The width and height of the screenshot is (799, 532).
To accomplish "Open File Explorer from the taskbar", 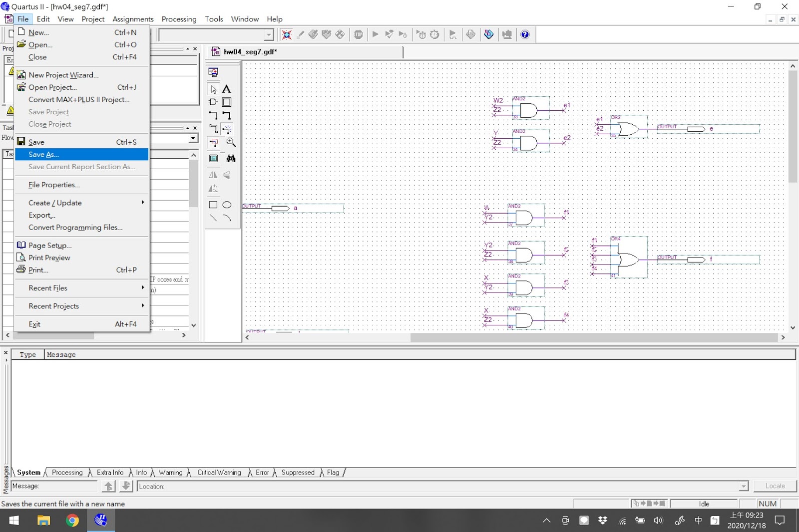I will (x=43, y=521).
